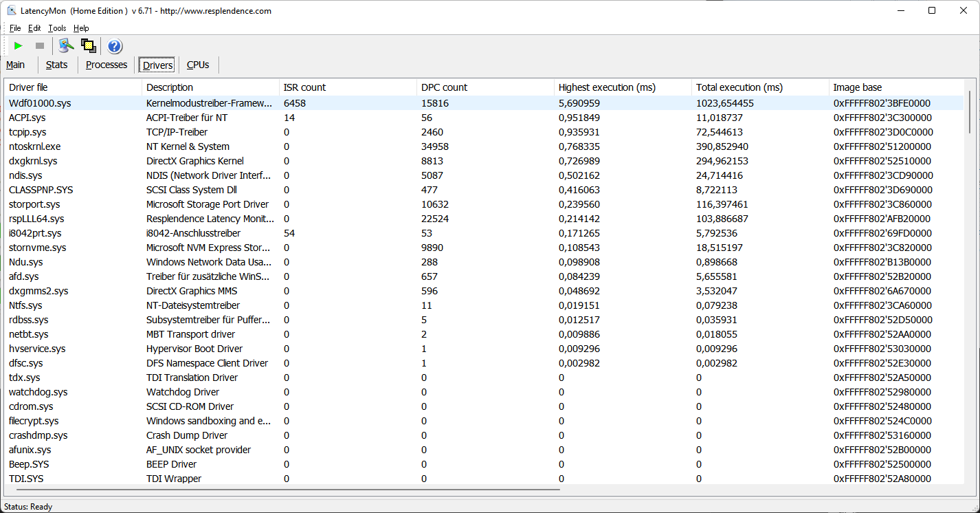Sort by Highest execution (ms) column header
The width and height of the screenshot is (980, 513).
607,87
